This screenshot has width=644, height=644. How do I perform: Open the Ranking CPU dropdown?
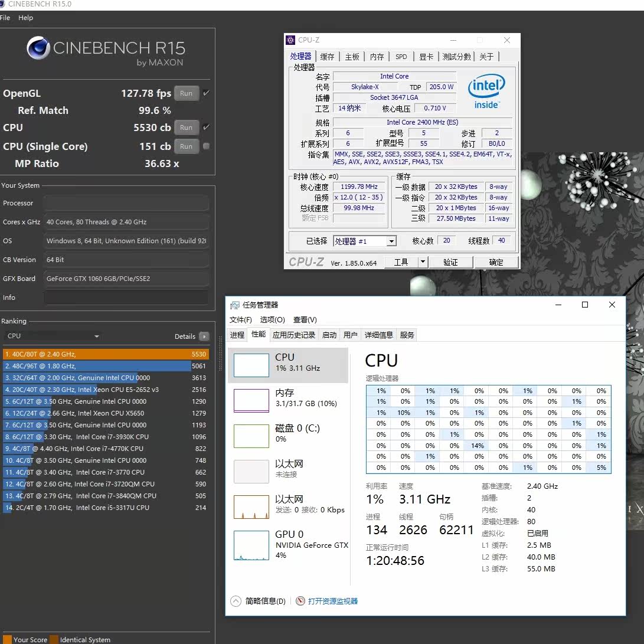pos(53,336)
